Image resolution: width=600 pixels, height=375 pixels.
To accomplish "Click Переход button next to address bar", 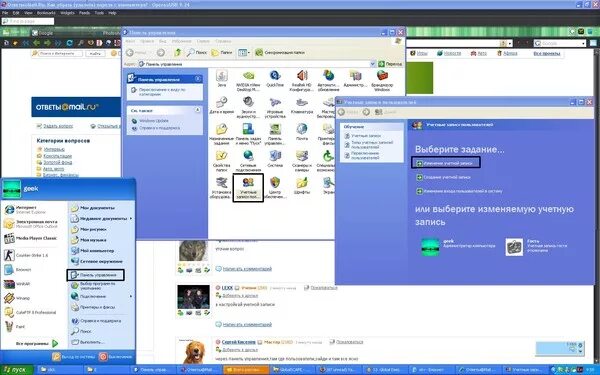I will pos(390,64).
